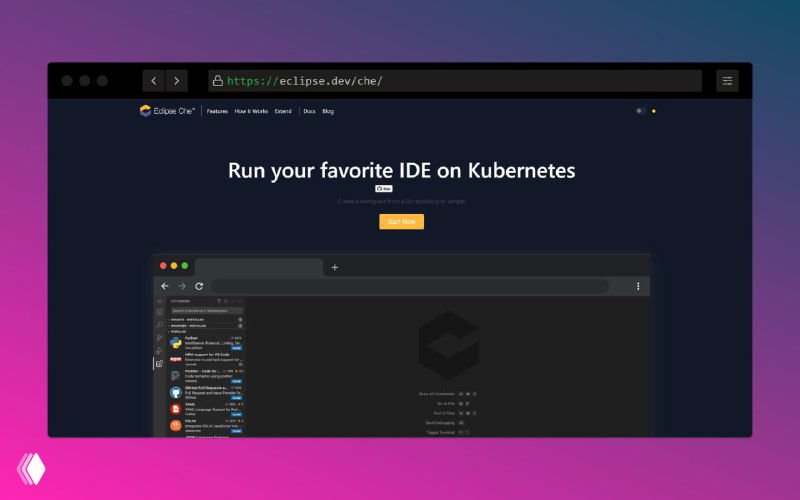Click the back arrow in the embedded browser
This screenshot has width=800, height=500.
(x=165, y=286)
